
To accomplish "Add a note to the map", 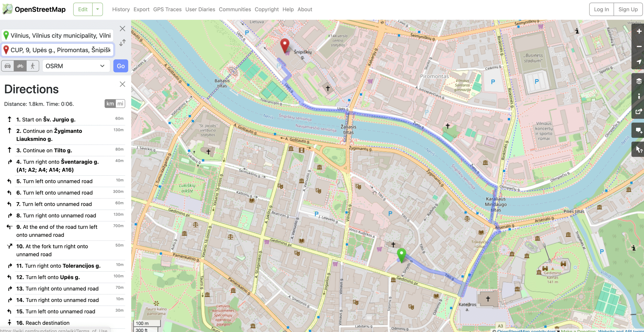I will 639,130.
